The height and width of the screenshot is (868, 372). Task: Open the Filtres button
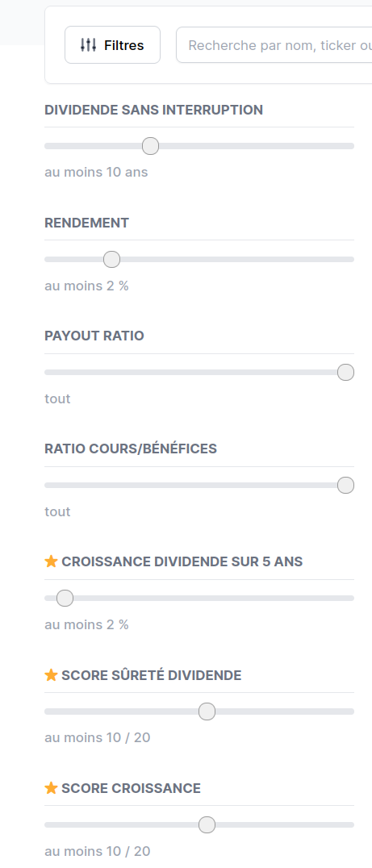point(112,45)
